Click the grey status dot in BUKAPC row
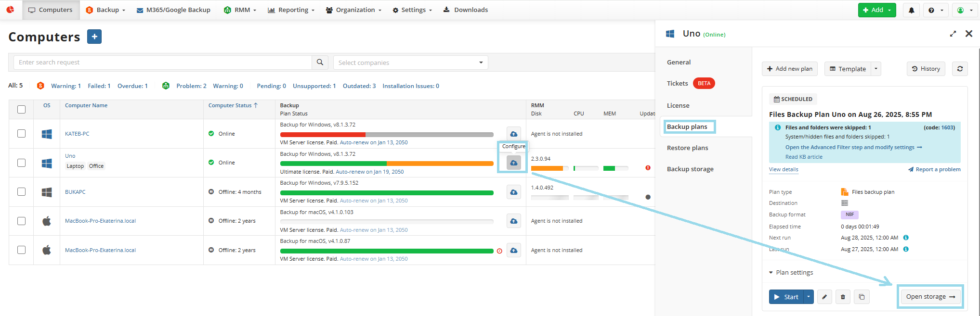The width and height of the screenshot is (980, 316). pos(648,197)
